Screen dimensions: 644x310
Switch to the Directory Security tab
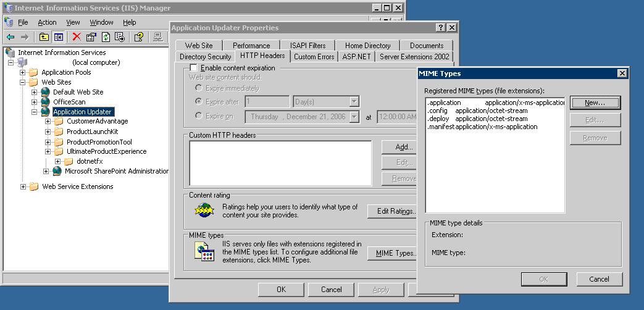click(x=206, y=57)
